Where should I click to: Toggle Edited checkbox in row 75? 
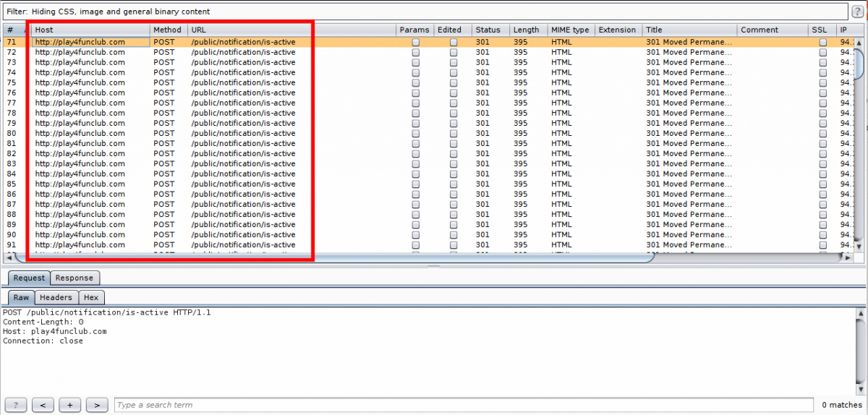[454, 83]
